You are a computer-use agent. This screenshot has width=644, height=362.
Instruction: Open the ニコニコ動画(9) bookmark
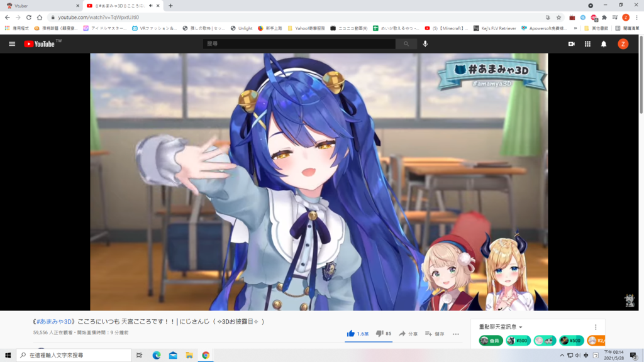pos(349,28)
